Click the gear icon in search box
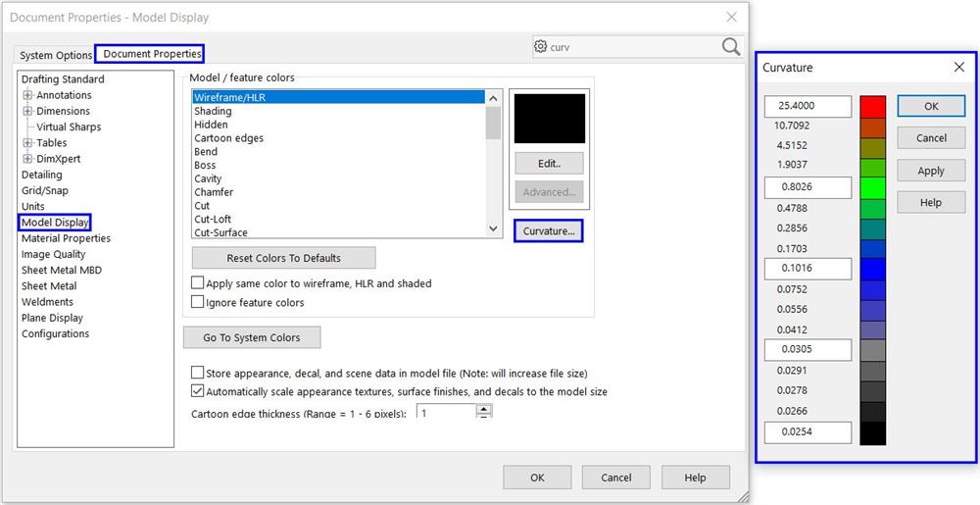This screenshot has width=980, height=505. coord(541,47)
